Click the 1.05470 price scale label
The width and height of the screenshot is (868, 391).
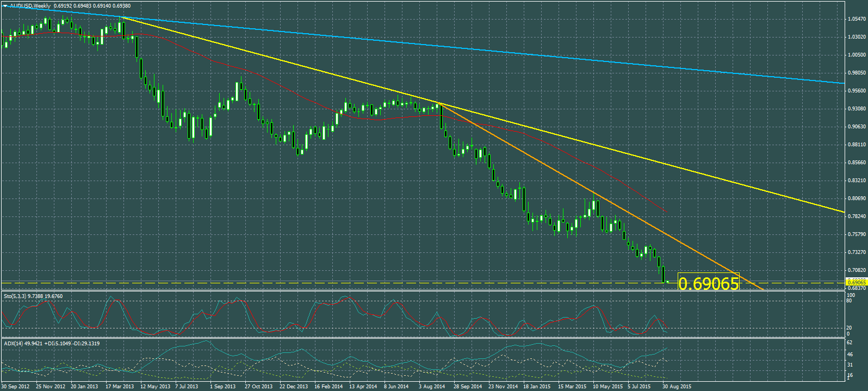pyautogui.click(x=856, y=19)
